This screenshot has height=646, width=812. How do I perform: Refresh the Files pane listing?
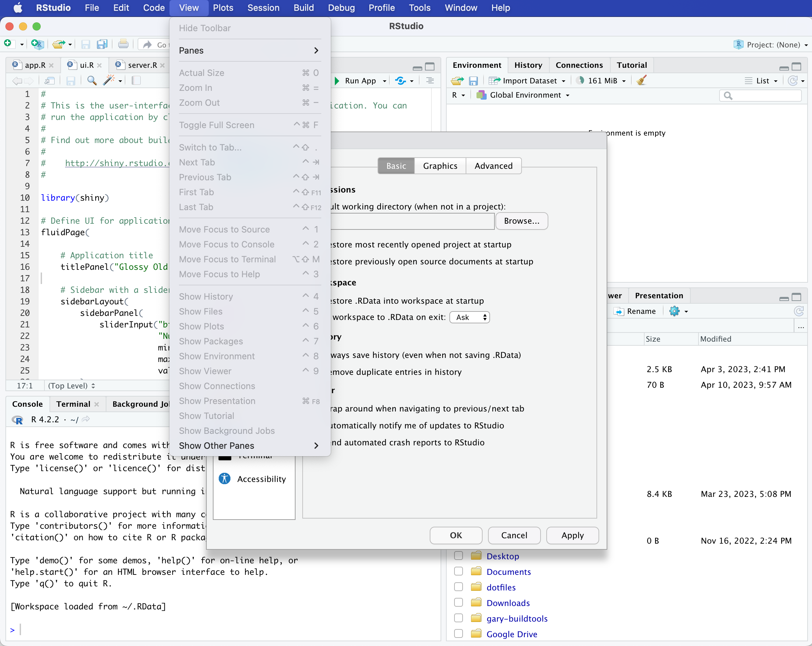point(799,311)
